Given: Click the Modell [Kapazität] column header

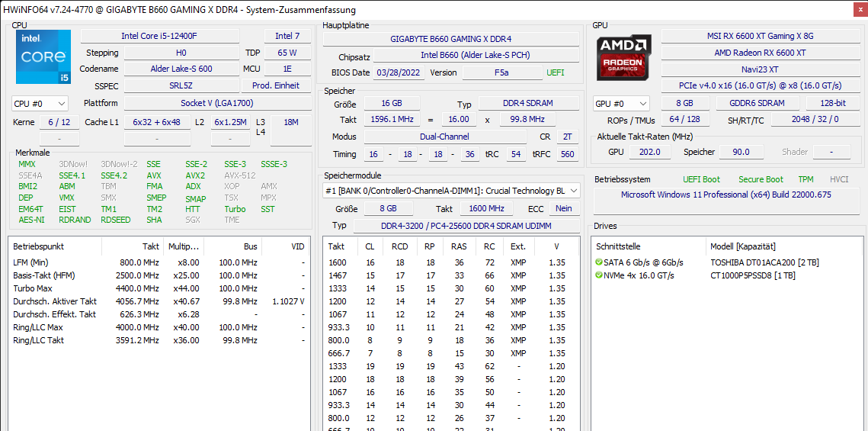Looking at the screenshot, I should click(x=784, y=246).
